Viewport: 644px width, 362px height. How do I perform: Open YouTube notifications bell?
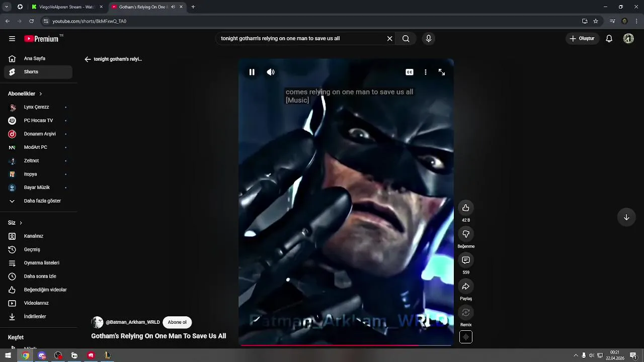(609, 39)
